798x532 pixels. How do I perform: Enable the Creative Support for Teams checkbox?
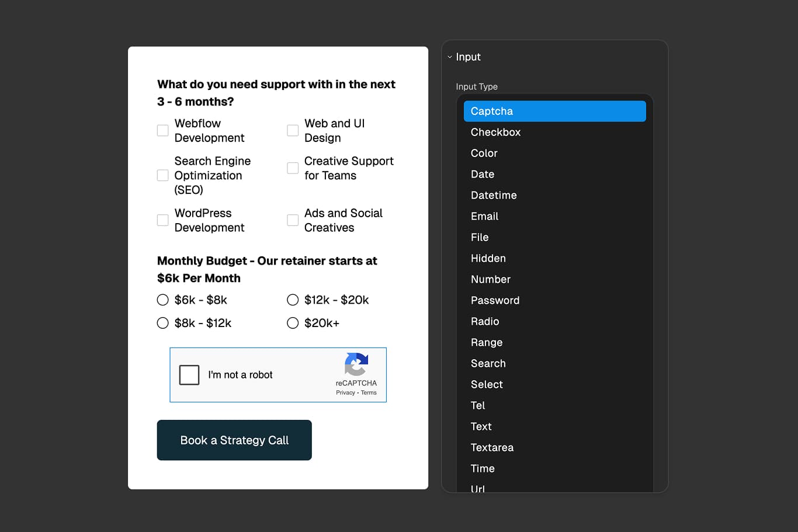click(x=292, y=168)
